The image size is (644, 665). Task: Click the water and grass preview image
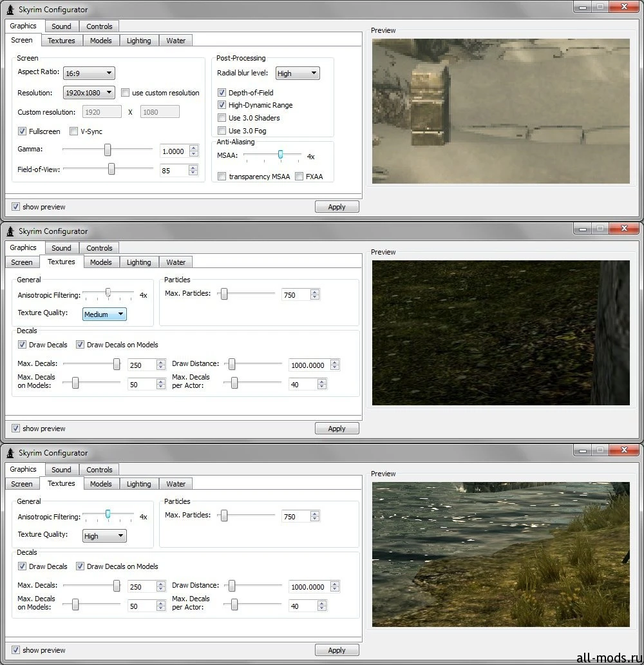[500, 554]
